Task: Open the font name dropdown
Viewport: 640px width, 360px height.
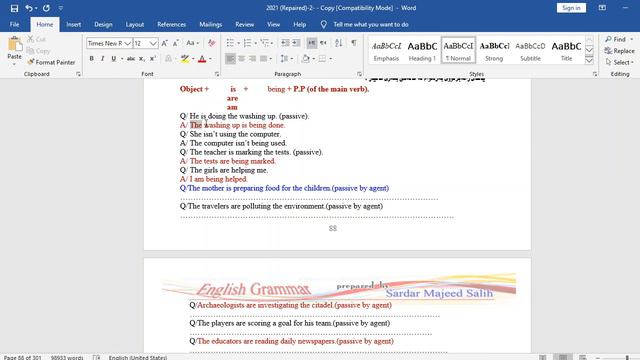Action: (x=128, y=43)
